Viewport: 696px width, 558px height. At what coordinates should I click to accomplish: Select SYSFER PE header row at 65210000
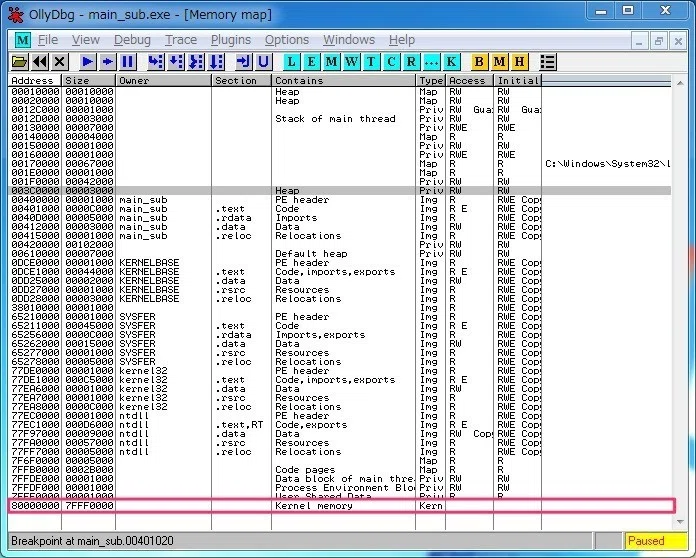(x=340, y=317)
